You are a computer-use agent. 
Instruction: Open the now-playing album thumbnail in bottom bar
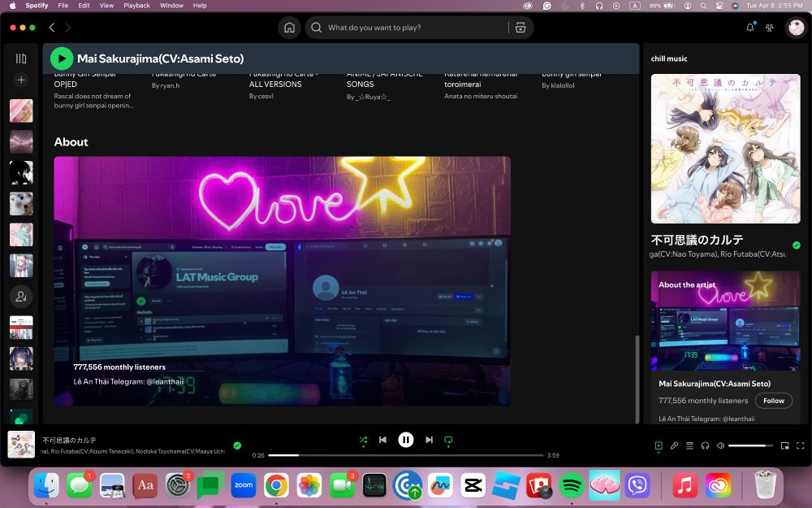point(21,445)
